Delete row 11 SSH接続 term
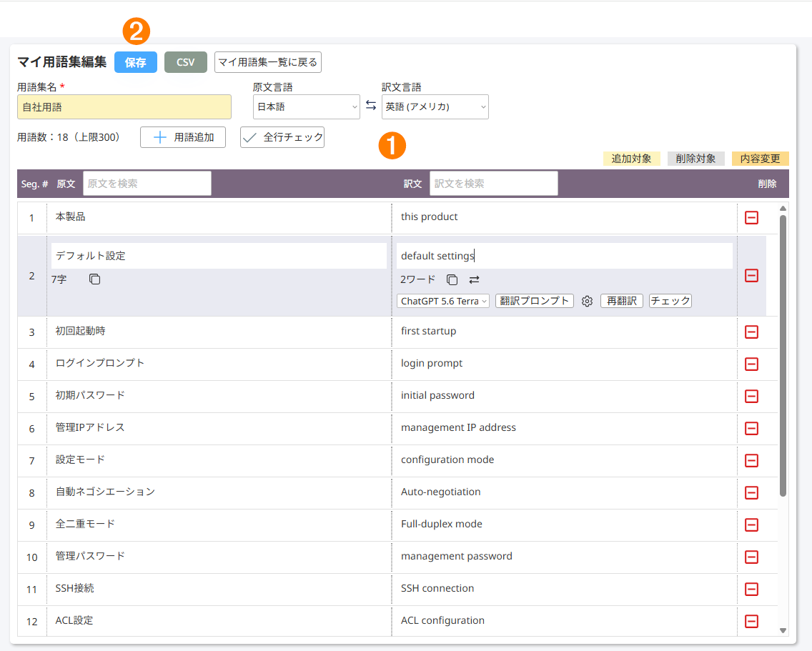The height and width of the screenshot is (651, 812). (751, 589)
